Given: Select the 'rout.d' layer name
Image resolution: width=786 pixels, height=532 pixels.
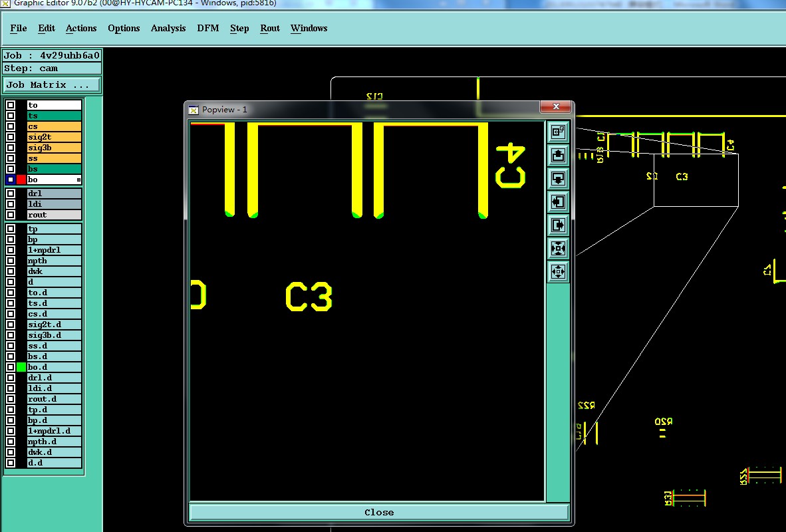Looking at the screenshot, I should coord(54,398).
